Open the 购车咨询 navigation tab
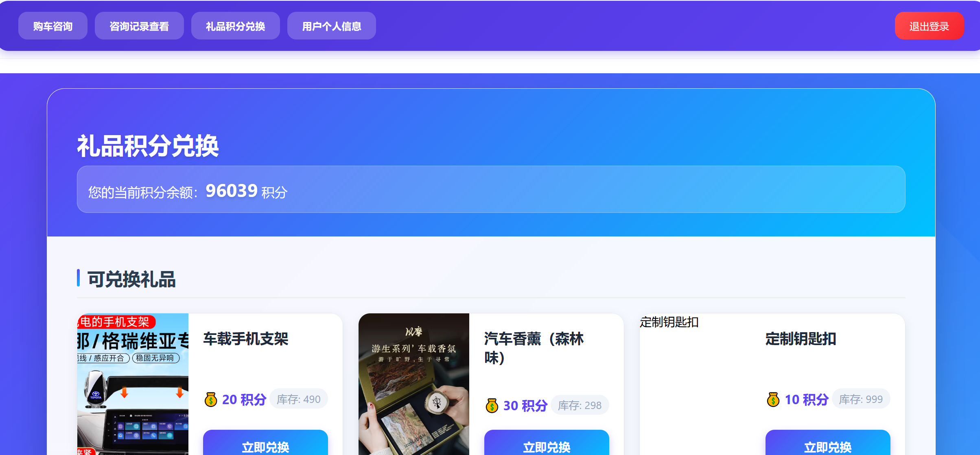 pyautogui.click(x=53, y=26)
